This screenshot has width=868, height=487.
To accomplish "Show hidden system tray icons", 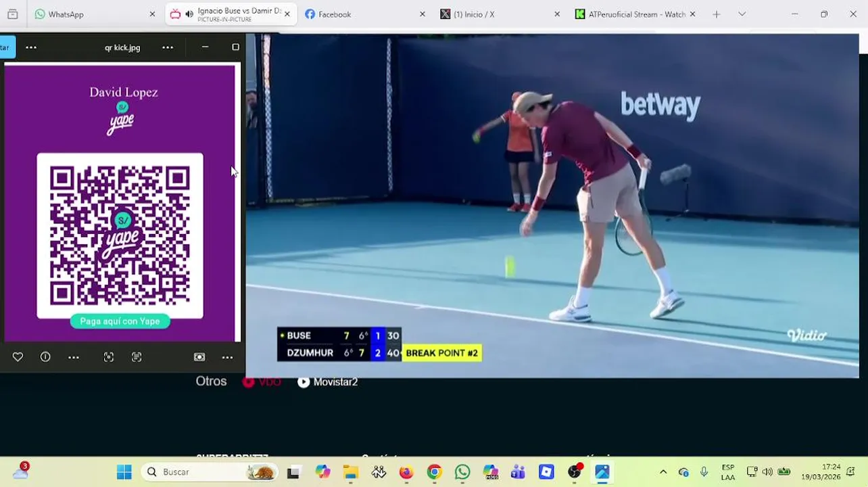I will point(663,472).
